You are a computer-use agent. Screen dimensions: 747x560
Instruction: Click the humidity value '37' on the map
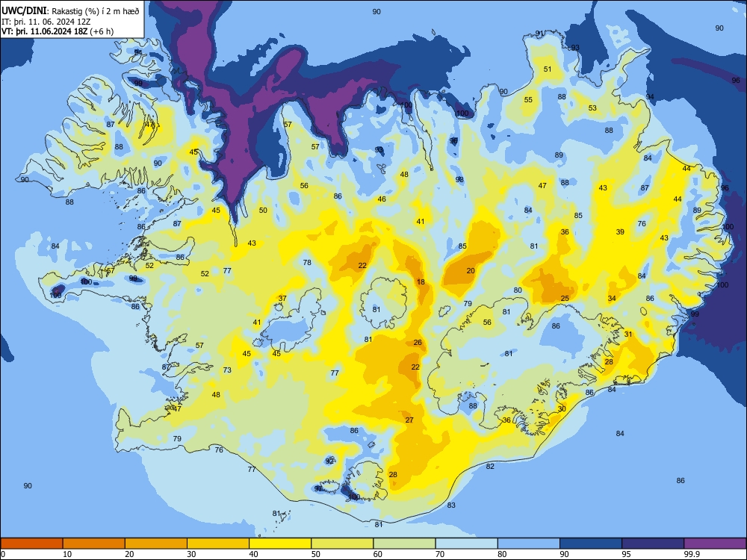[x=282, y=299]
